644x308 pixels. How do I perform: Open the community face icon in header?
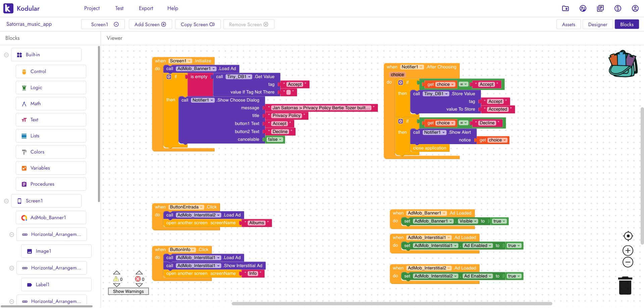[x=583, y=8]
